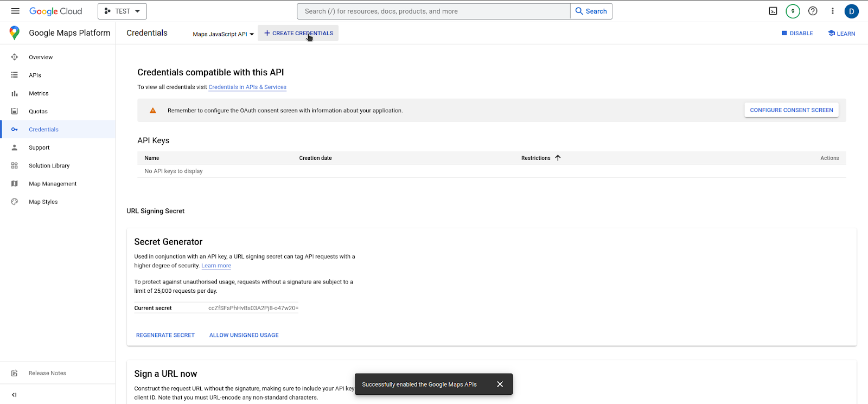The image size is (868, 404).
Task: Open the Learn more link
Action: 216,266
